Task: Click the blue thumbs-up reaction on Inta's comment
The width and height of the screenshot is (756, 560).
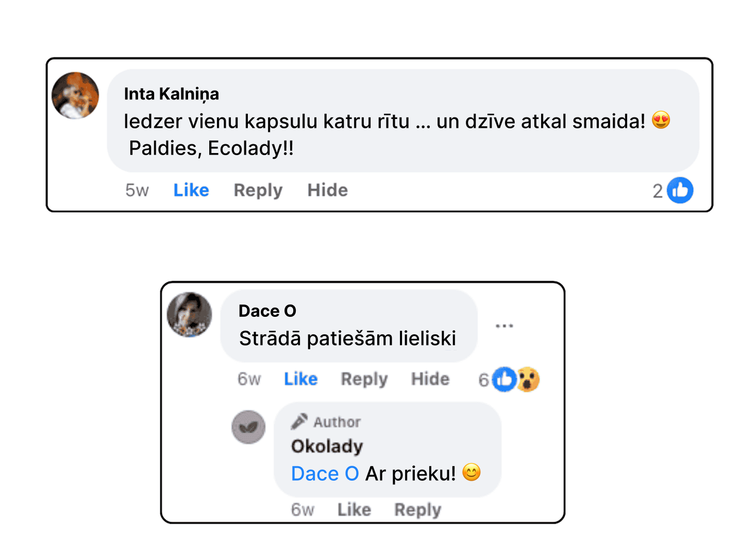Action: tap(680, 191)
